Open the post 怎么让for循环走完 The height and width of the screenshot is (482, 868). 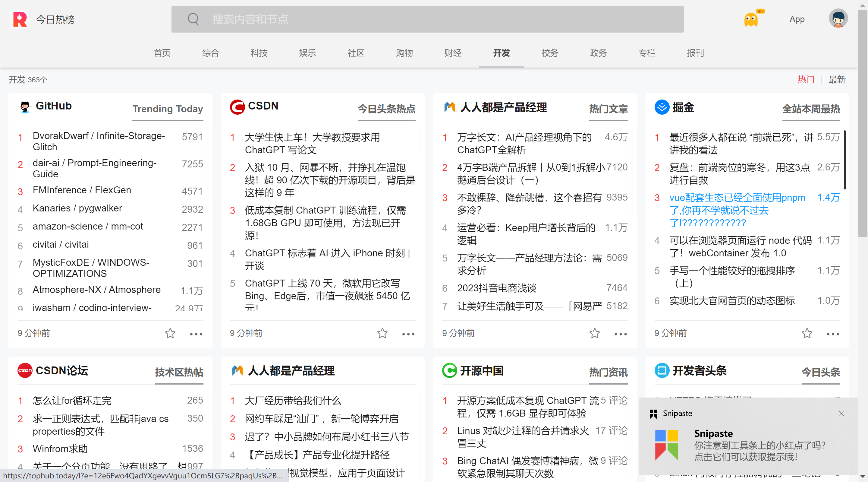72,400
